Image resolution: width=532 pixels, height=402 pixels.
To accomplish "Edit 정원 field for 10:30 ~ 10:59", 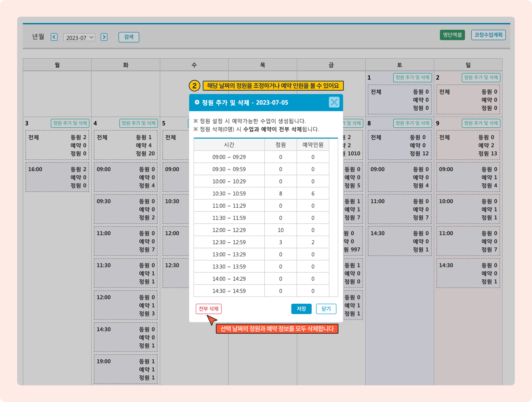I will coord(280,193).
